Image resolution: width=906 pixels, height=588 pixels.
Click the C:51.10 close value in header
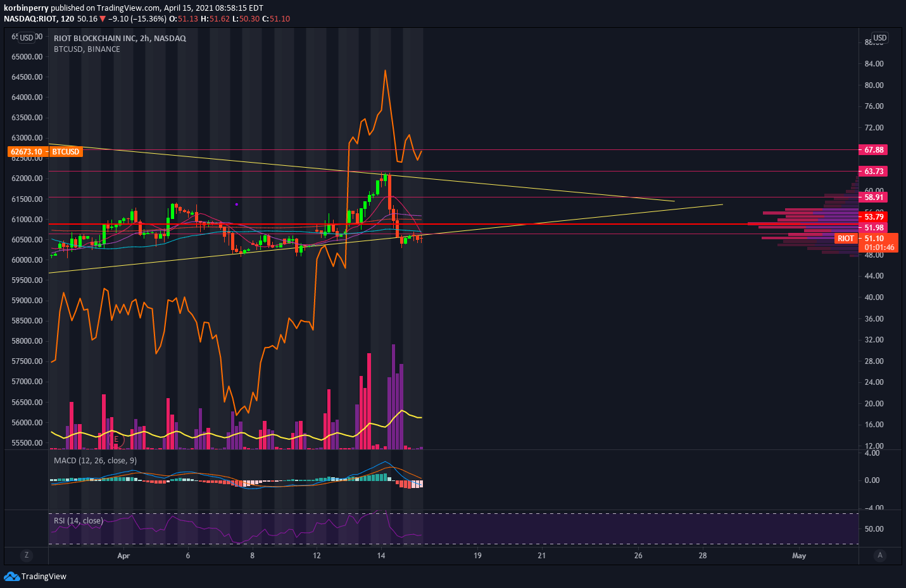point(276,19)
